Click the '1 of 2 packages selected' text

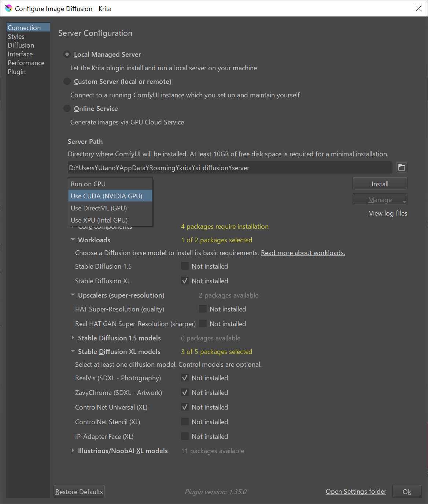coord(217,240)
